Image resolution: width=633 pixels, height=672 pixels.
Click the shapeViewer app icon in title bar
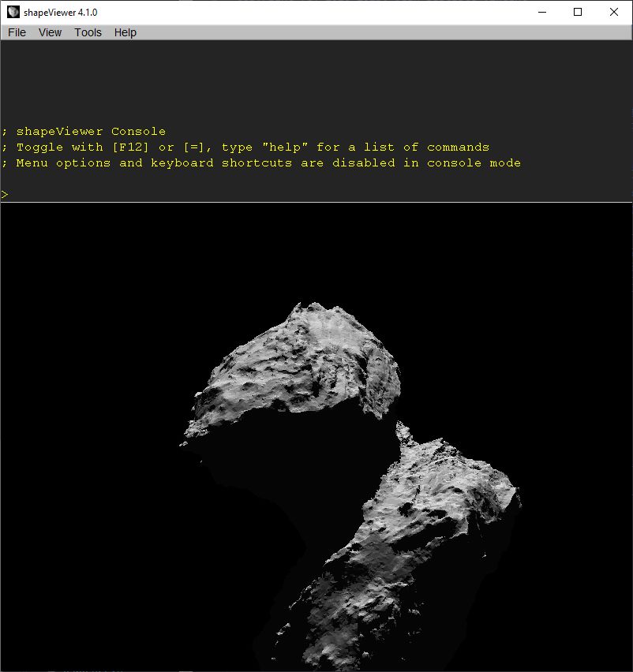13,12
